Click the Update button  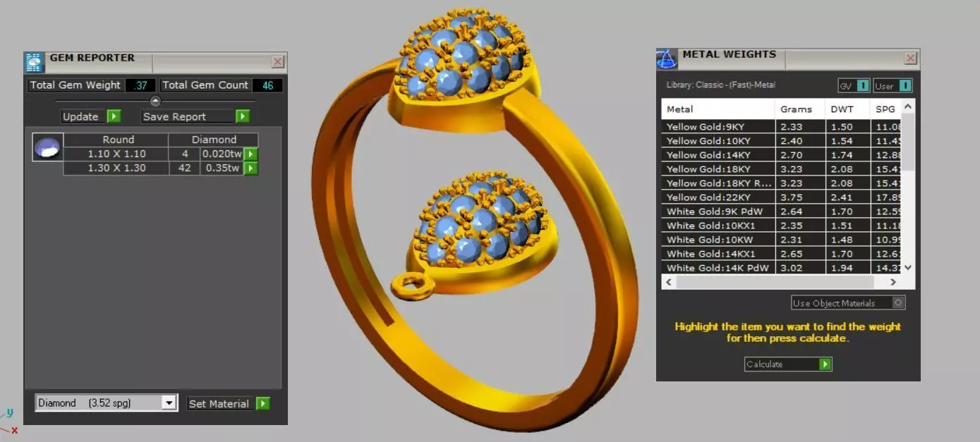(x=91, y=116)
